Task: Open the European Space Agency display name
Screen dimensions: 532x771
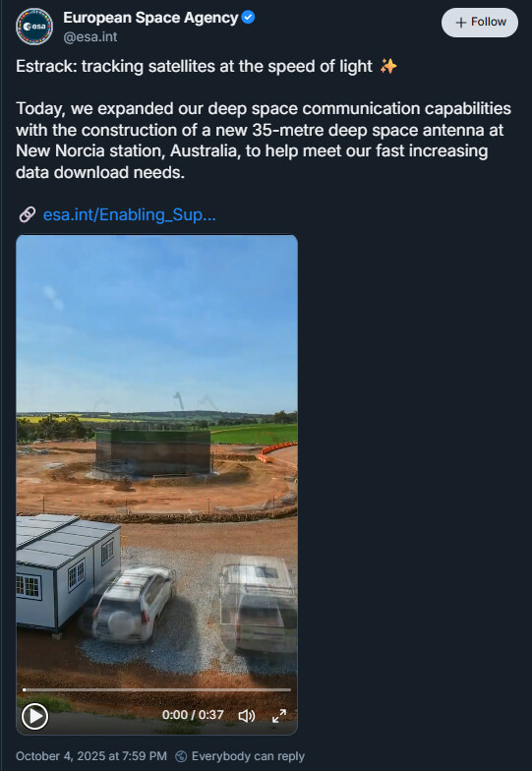Action: (x=151, y=18)
